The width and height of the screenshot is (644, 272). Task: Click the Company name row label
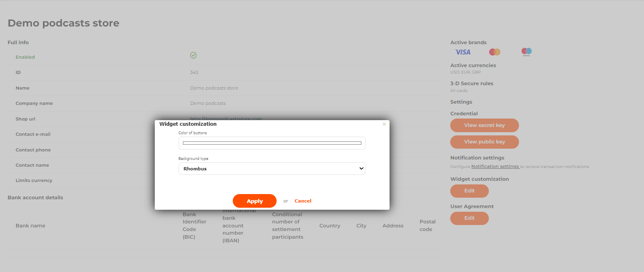[34, 103]
